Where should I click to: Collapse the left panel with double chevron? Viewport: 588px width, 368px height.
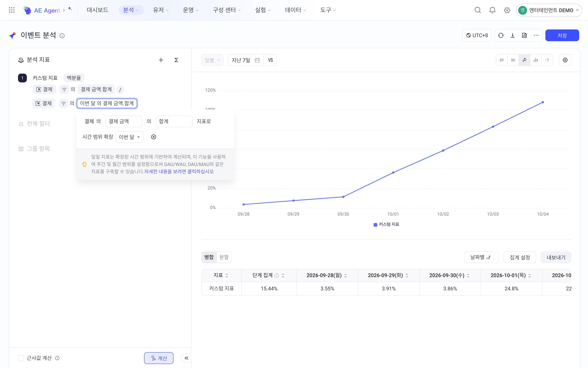pyautogui.click(x=186, y=358)
